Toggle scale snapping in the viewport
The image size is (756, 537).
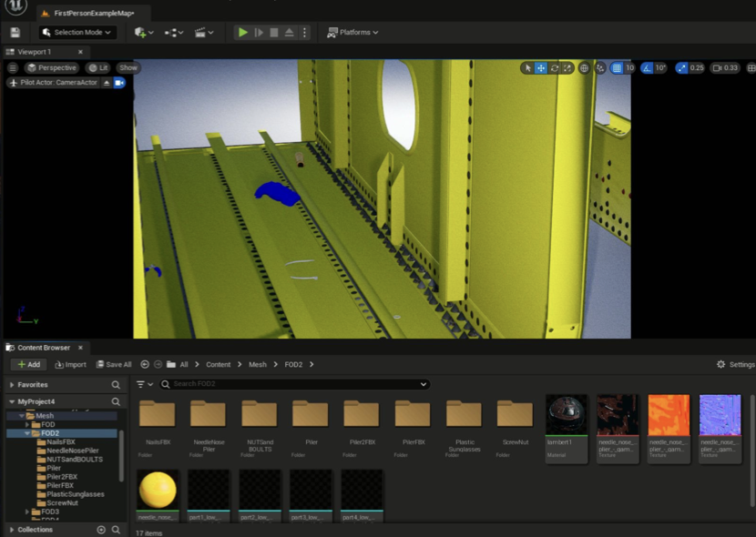(681, 68)
